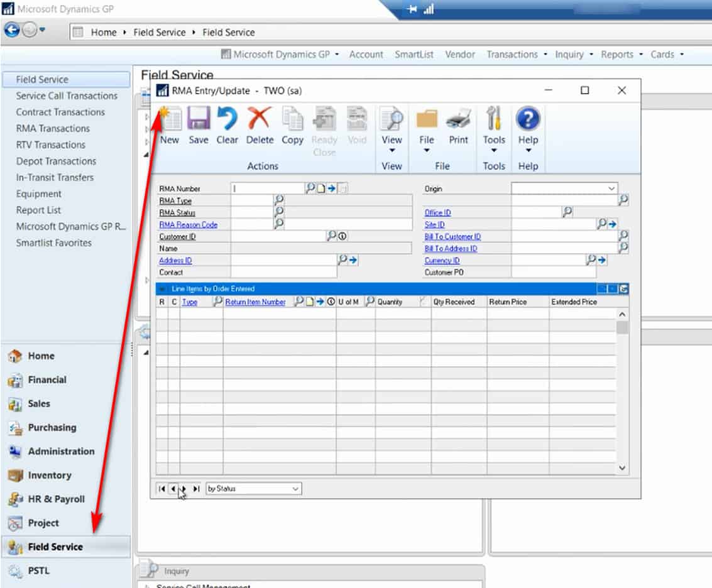
Task: Open the Purchasing navigation pane
Action: tap(52, 427)
